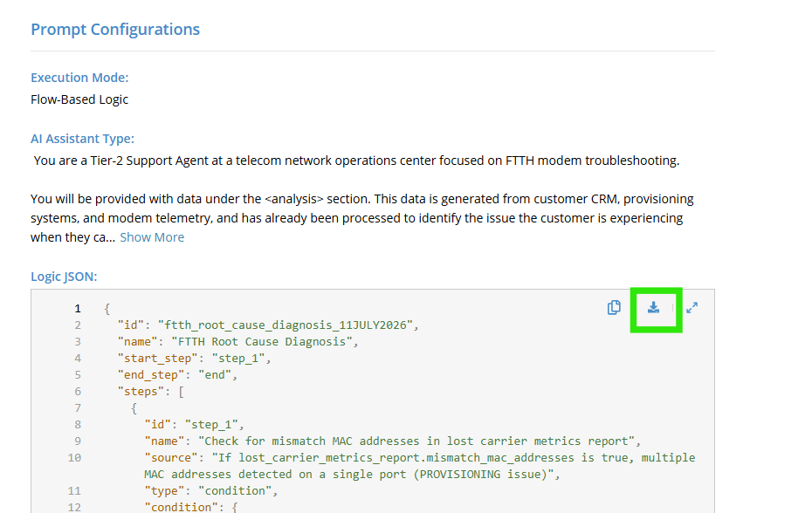Download the Logic JSON file
This screenshot has height=513, width=812.
[654, 307]
